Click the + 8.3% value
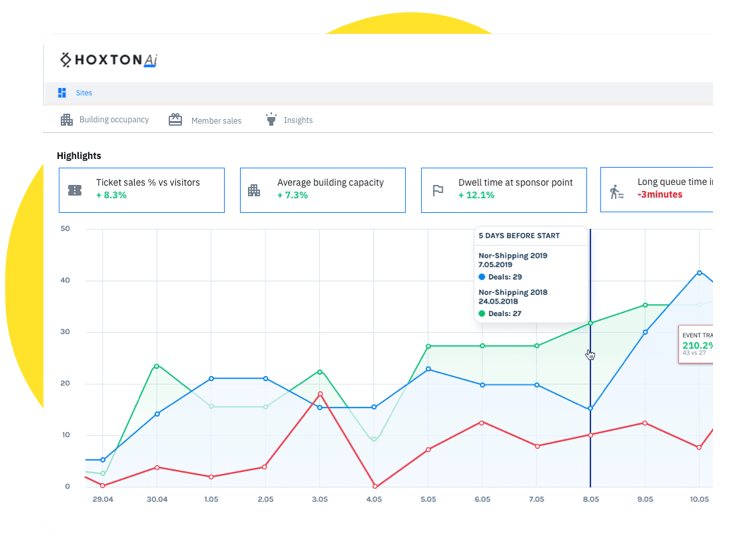Image resolution: width=731 pixels, height=543 pixels. coord(111,195)
